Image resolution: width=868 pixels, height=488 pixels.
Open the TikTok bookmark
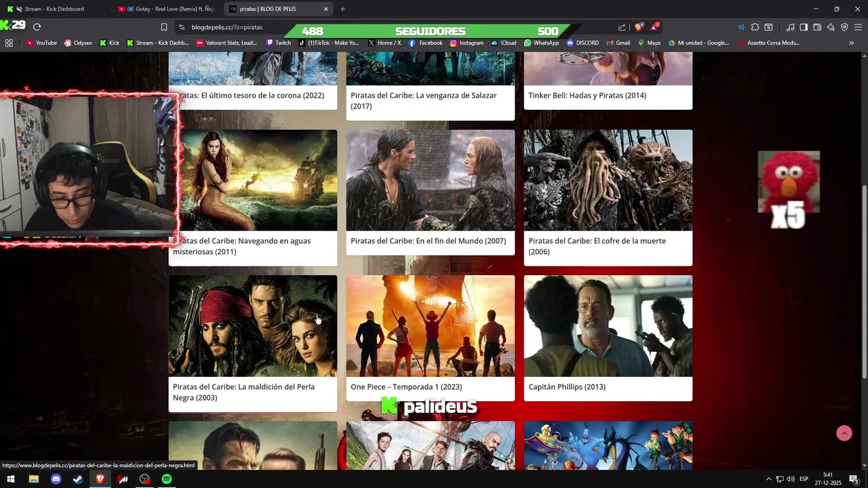330,43
